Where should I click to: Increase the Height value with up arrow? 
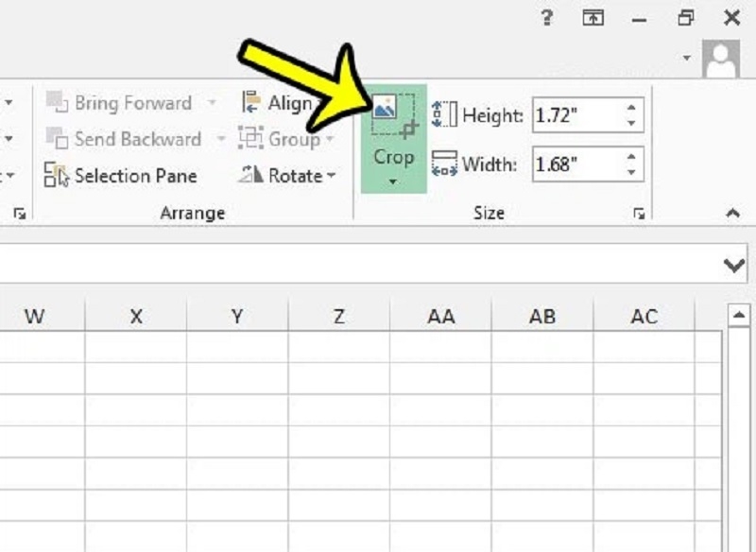630,108
